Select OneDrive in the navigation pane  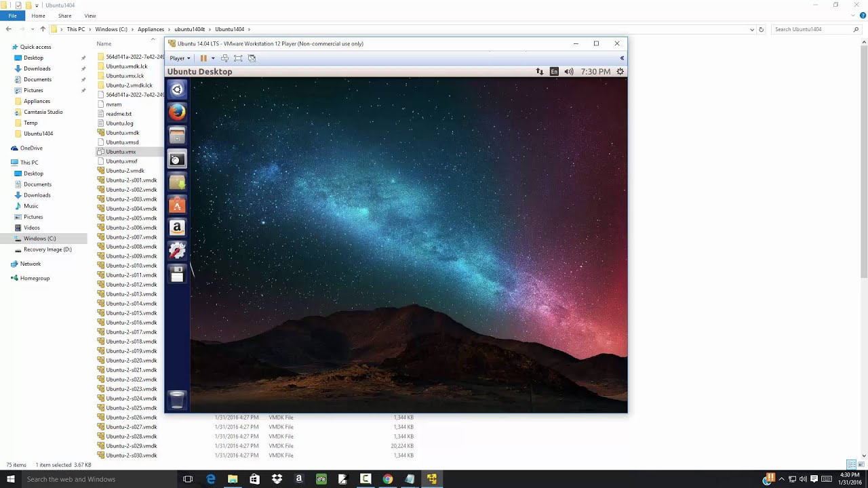[31, 148]
